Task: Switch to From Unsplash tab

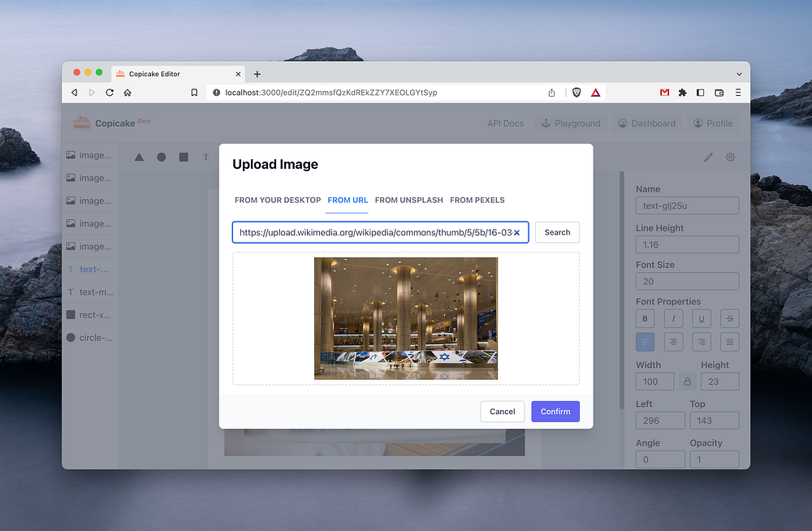Action: tap(408, 200)
